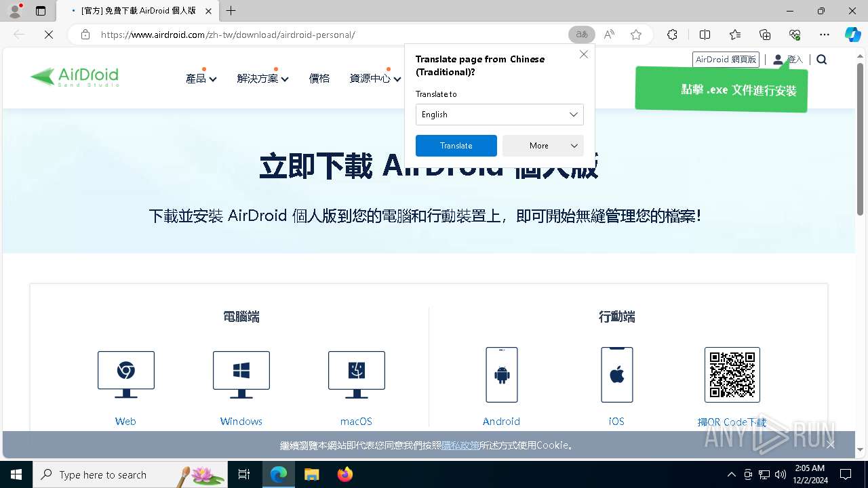View site information lock icon
Viewport: 868px width, 488px height.
coord(85,35)
